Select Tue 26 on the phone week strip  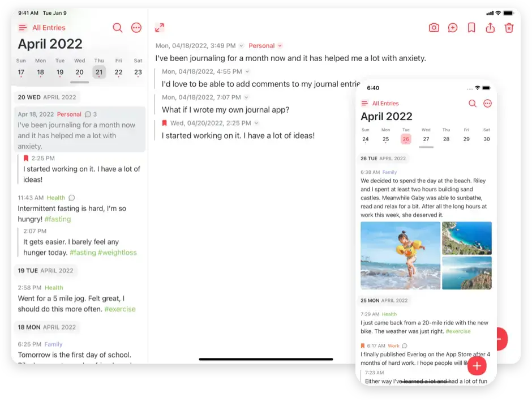[406, 139]
